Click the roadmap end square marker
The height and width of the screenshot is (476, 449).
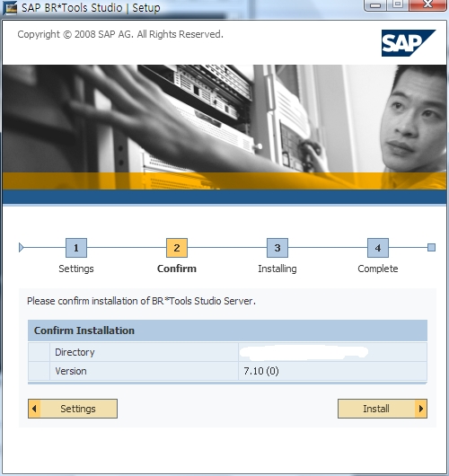(431, 247)
